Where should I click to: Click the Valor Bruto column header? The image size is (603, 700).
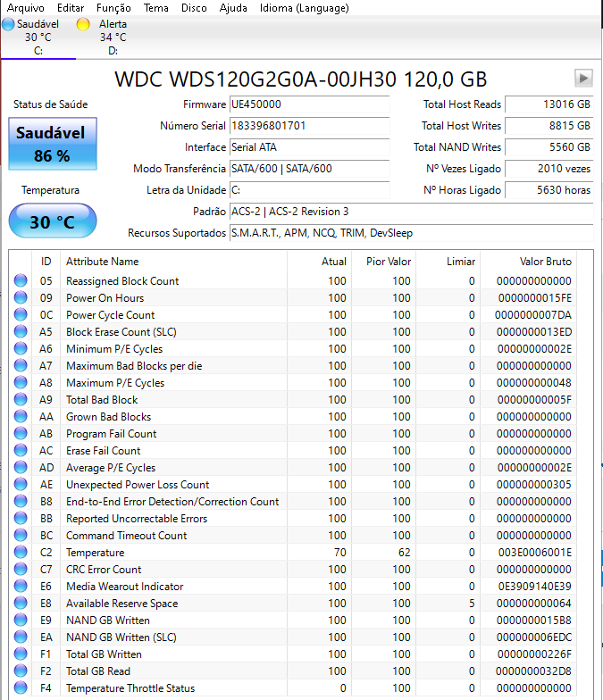pos(529,262)
